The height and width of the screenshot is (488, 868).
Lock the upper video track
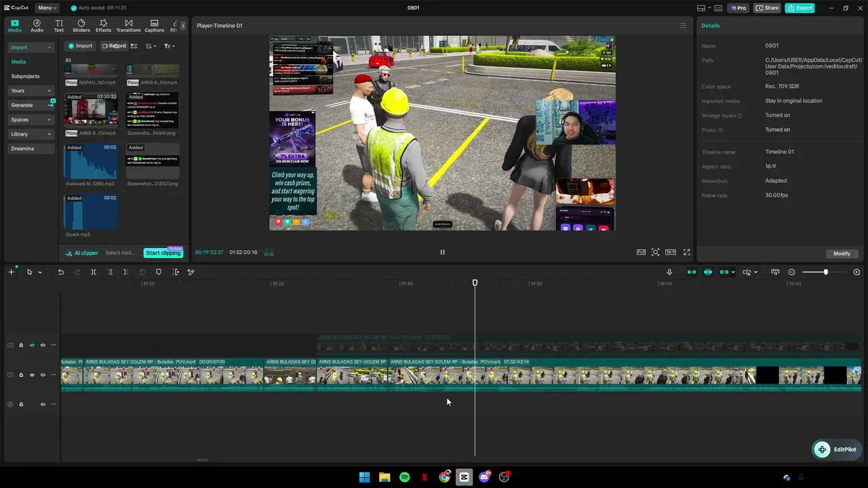click(x=21, y=345)
